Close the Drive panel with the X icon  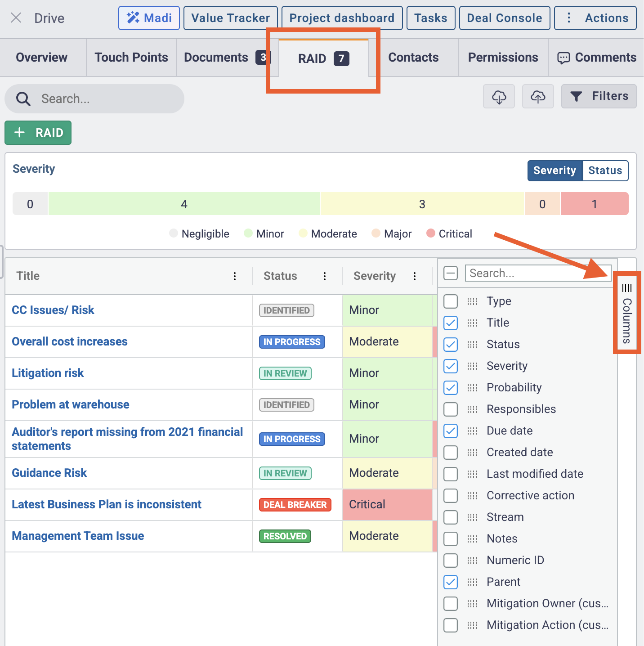coord(16,18)
